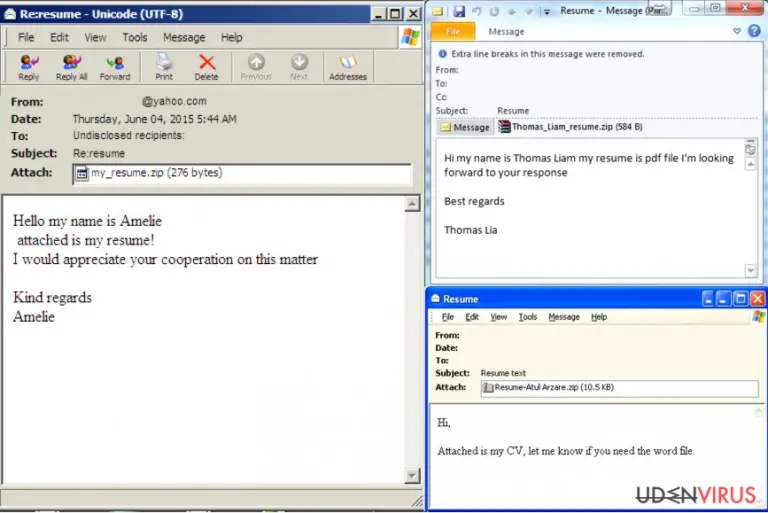Close the lower Resume window
This screenshot has height=513, width=768.
pyautogui.click(x=757, y=298)
